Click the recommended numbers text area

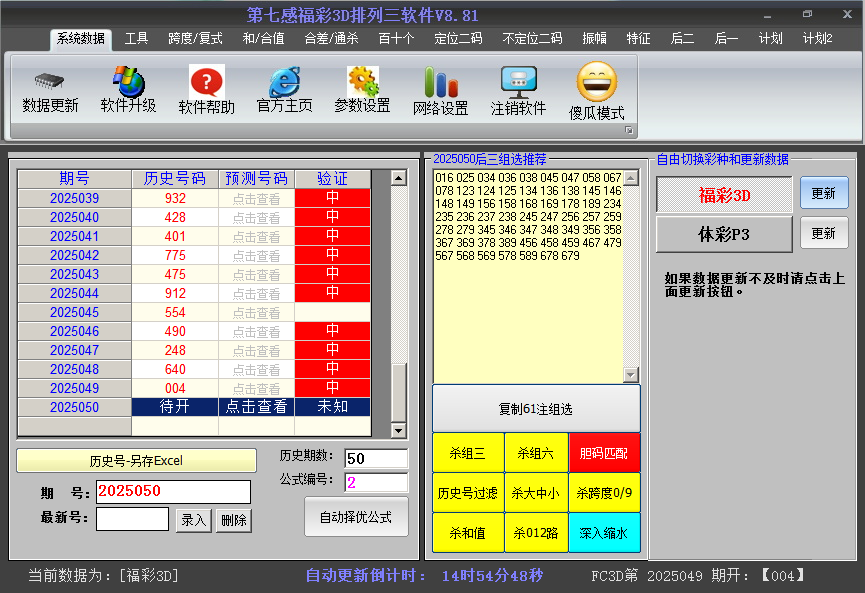pos(528,276)
